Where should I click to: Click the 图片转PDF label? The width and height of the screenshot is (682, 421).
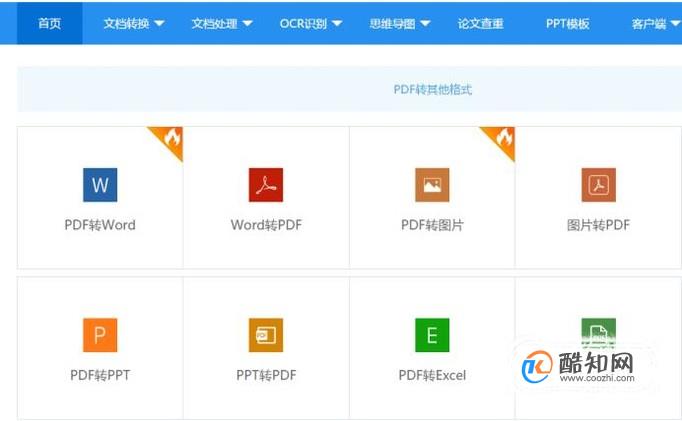point(598,225)
